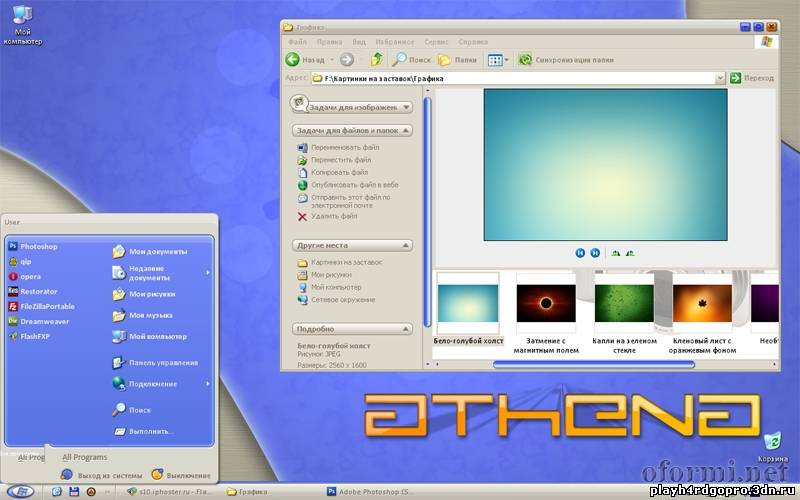Launch Restorator from Start menu
The image size is (800, 500).
coord(33,291)
